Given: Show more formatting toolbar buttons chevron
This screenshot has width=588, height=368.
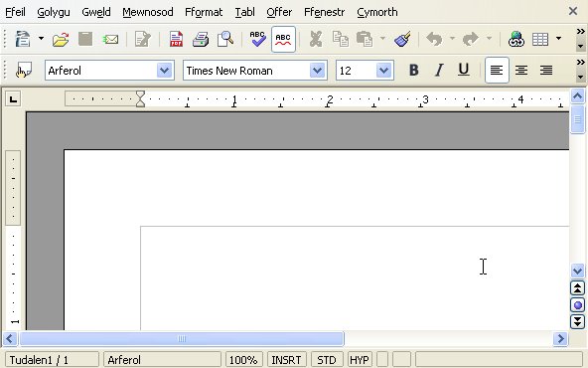Looking at the screenshot, I should tap(580, 63).
